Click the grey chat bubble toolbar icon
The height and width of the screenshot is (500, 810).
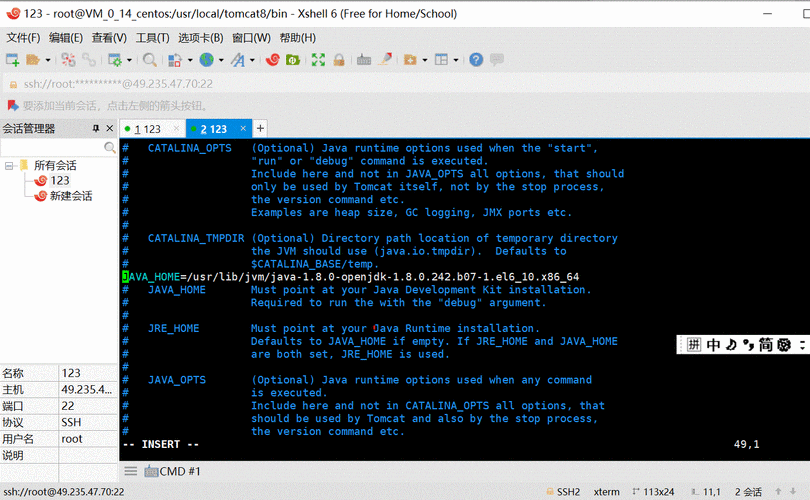click(496, 59)
